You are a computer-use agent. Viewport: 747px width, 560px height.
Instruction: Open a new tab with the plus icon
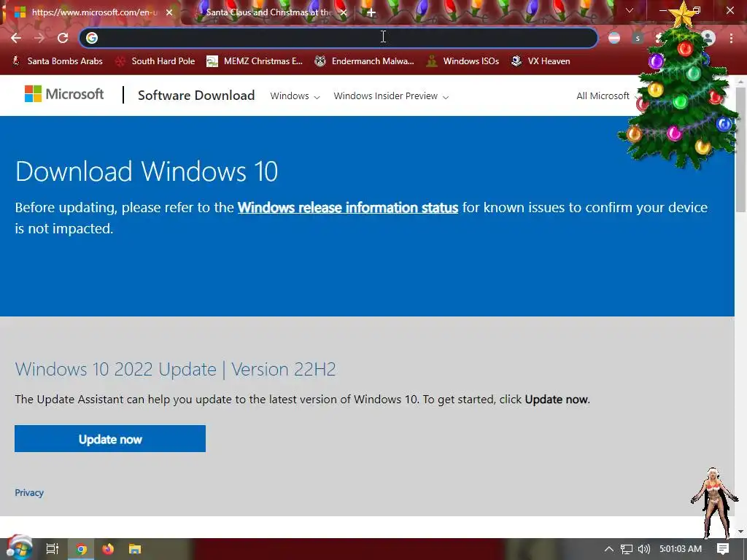click(371, 12)
